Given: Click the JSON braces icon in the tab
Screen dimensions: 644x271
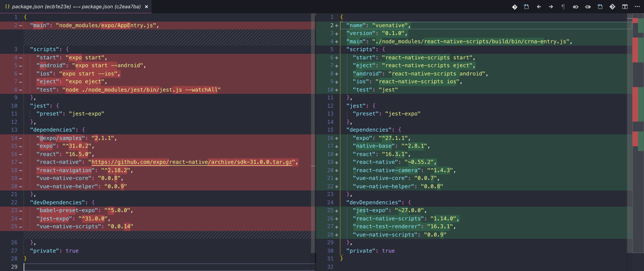Looking at the screenshot, I should click(7, 6).
